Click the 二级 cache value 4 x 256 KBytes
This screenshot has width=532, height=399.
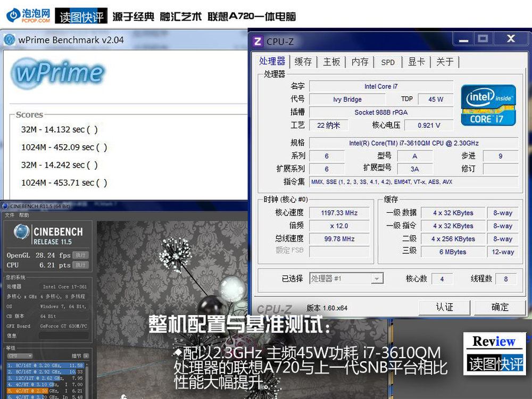tap(453, 239)
